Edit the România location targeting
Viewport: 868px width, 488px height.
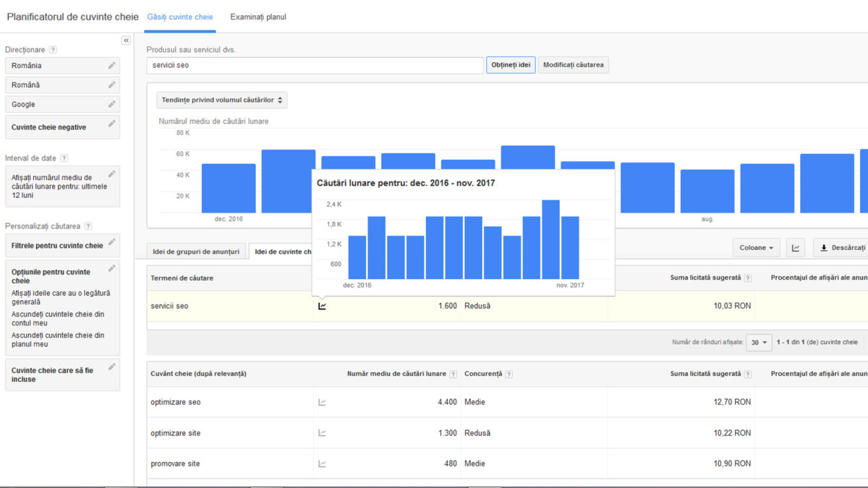pos(111,65)
